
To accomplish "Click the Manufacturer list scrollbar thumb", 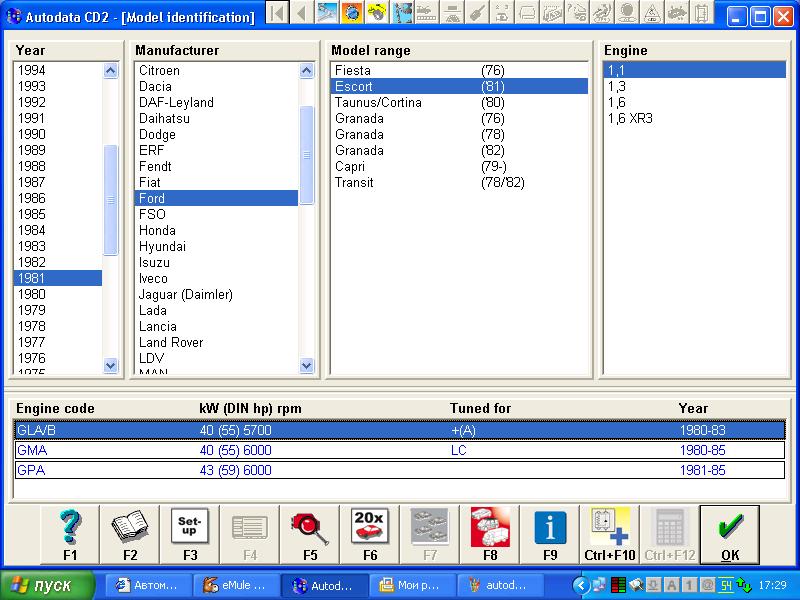I will [306, 155].
